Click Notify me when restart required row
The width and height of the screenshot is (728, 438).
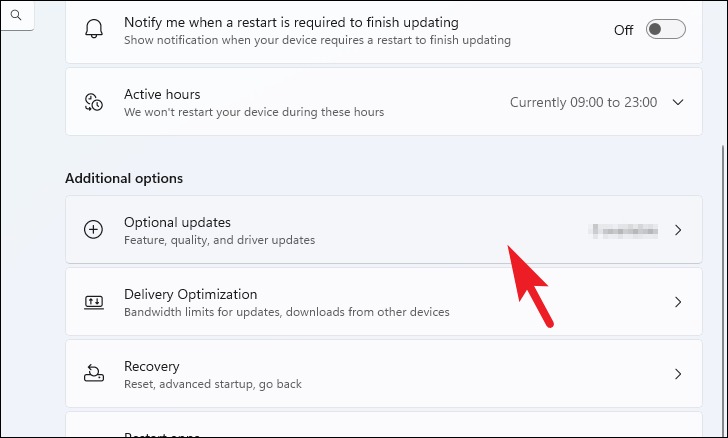pos(384,31)
